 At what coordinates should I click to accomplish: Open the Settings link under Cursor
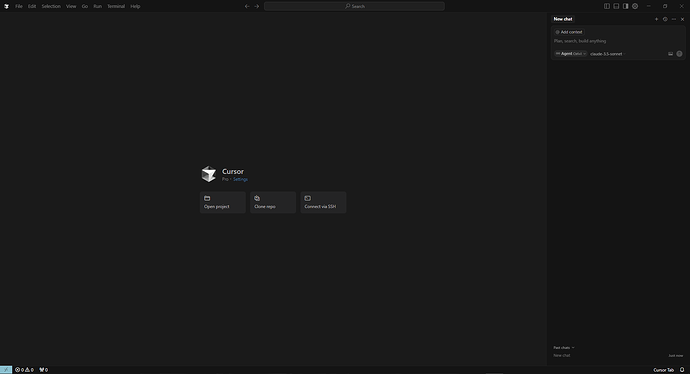[x=240, y=180]
